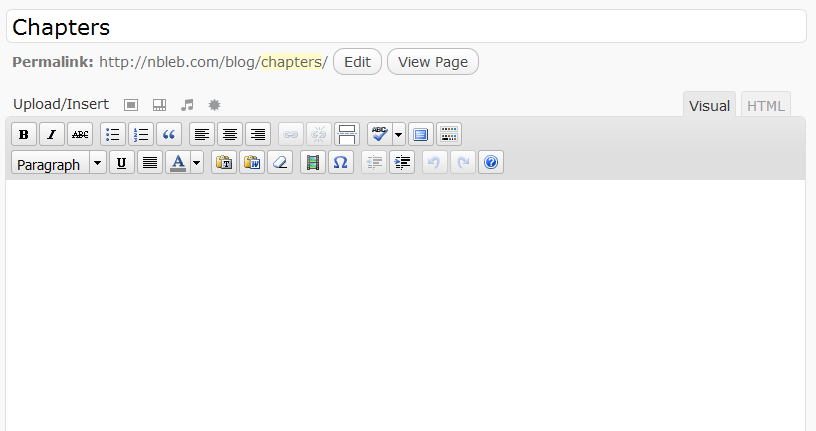
Task: Click the Edit permalink button
Action: (x=357, y=62)
